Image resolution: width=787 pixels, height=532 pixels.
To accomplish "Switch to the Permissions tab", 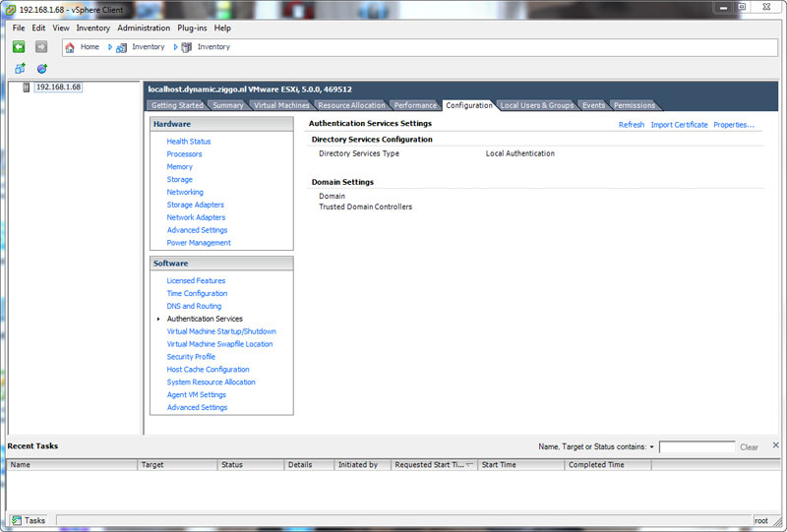I will 634,105.
